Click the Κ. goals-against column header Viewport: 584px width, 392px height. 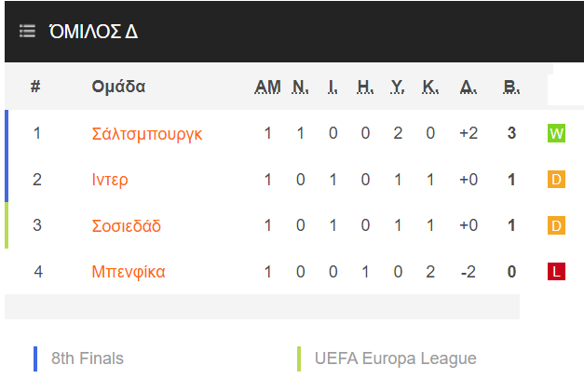(x=430, y=88)
